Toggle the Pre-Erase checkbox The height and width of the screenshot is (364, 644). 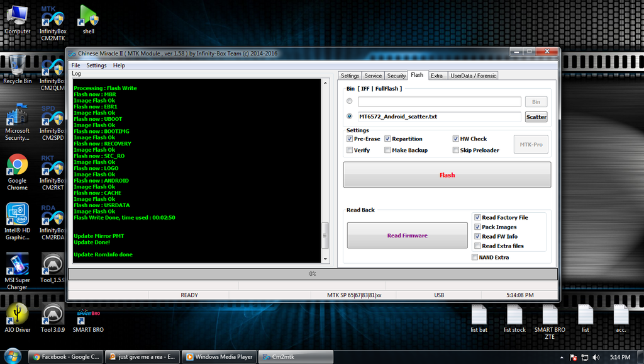pos(350,139)
